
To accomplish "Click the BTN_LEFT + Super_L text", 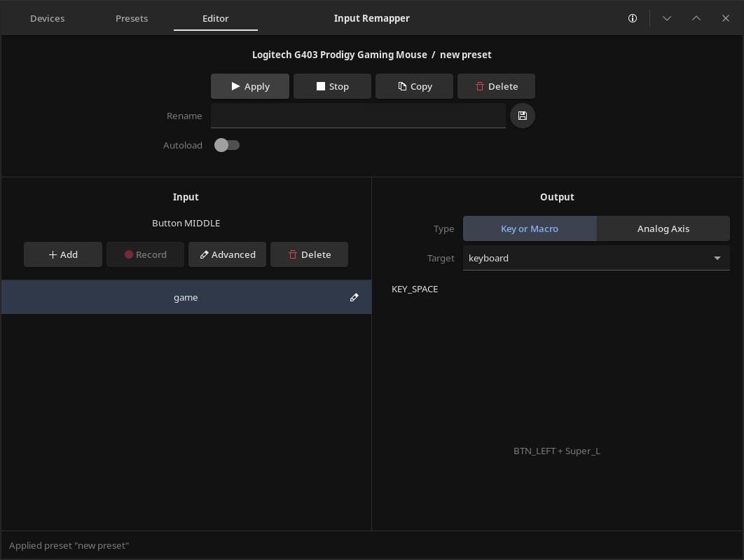I will point(557,451).
